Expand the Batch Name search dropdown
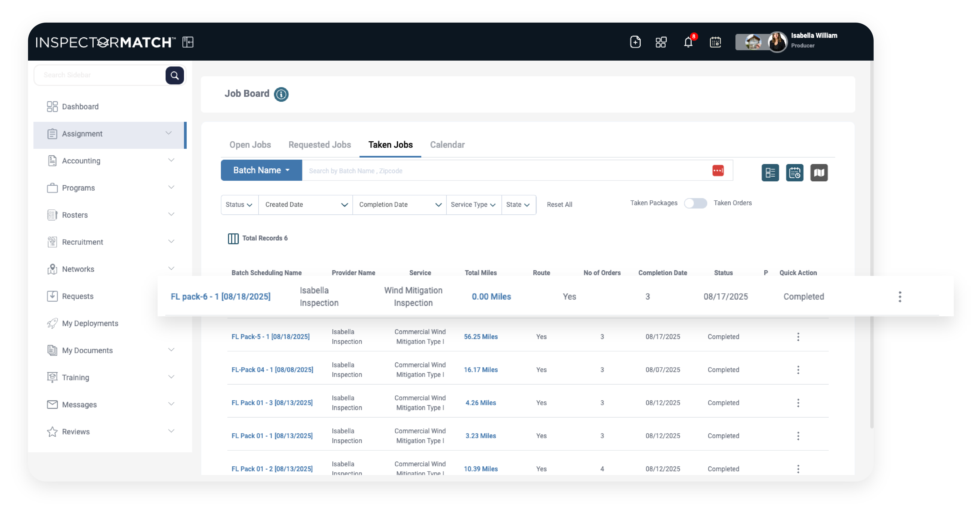 [x=261, y=170]
